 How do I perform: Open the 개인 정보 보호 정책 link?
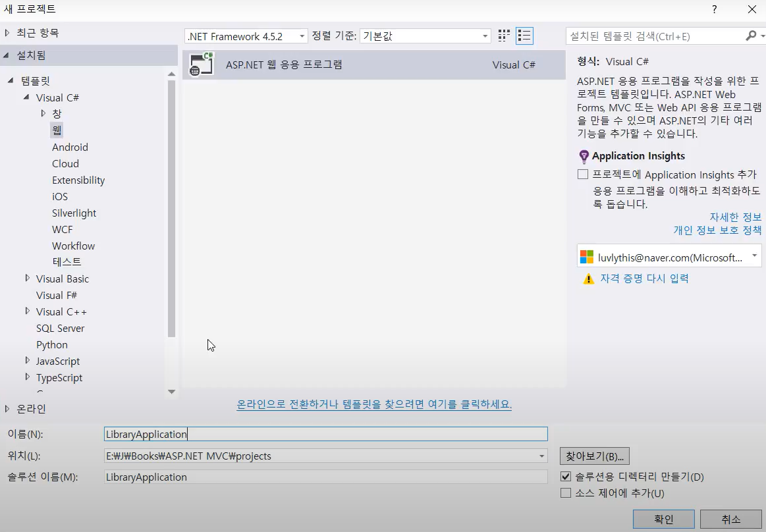click(717, 230)
